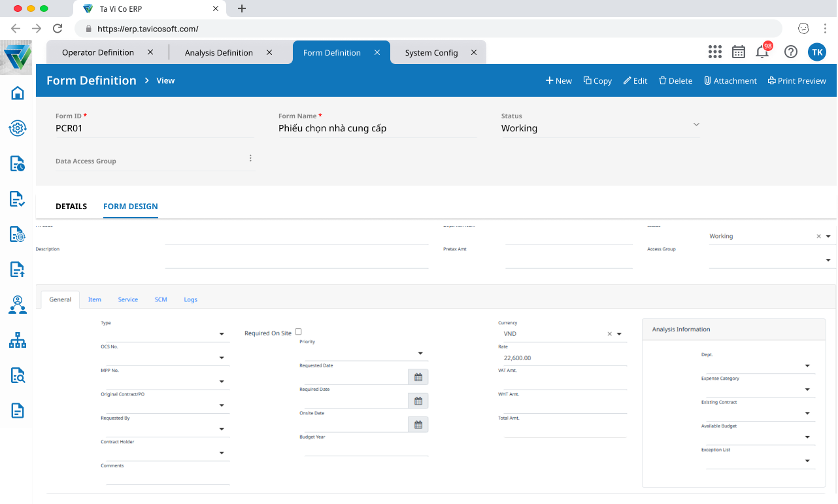Viewport: 838px width, 504px height.
Task: Clear the Currency VND value
Action: 610,334
